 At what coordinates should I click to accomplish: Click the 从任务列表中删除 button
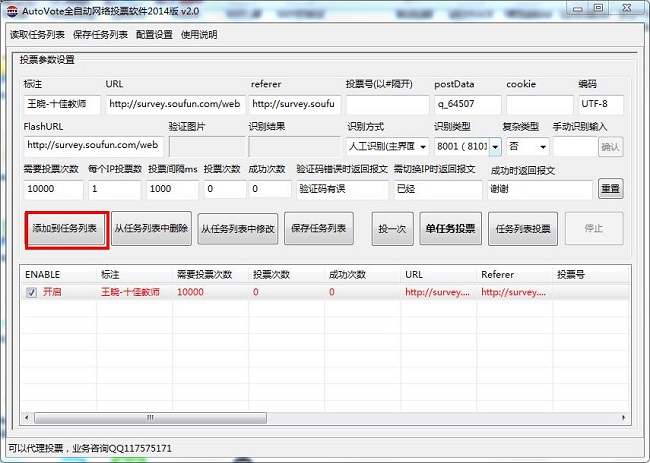point(151,229)
